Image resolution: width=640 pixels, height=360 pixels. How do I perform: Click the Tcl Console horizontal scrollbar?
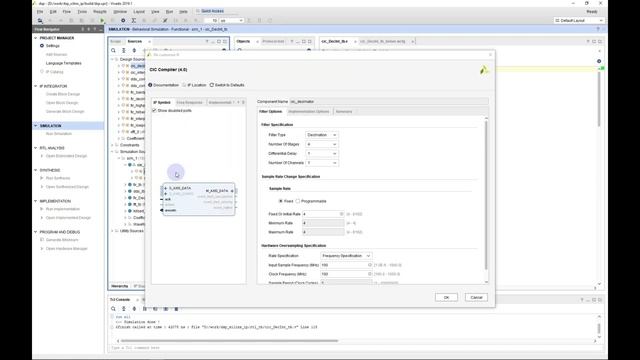229,341
